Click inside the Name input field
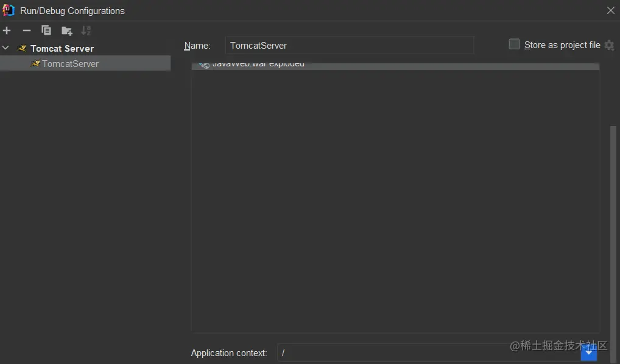620x364 pixels. [x=350, y=45]
